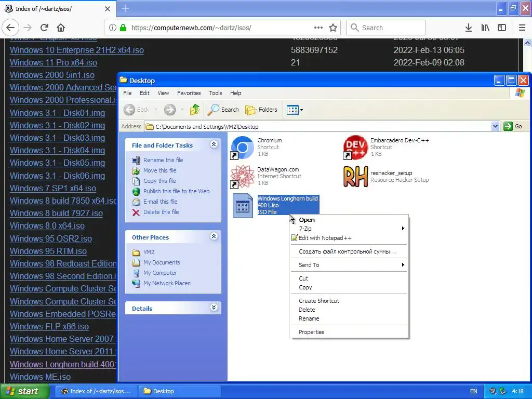Open the Explorer Tools menu

tap(216, 93)
